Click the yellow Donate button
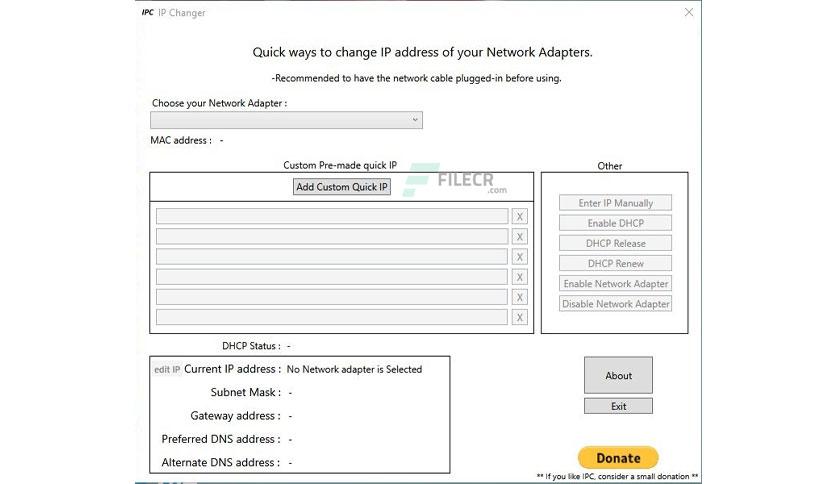 pyautogui.click(x=618, y=458)
